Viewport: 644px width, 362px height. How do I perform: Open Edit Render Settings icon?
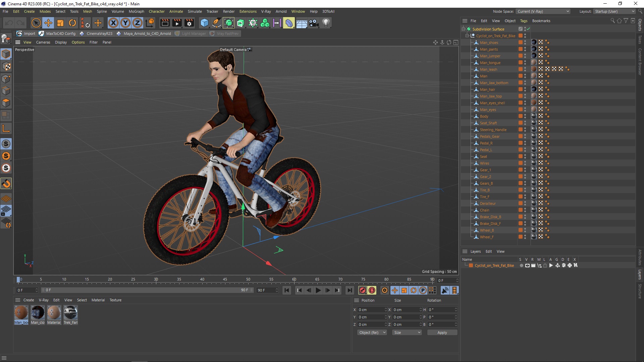(189, 23)
